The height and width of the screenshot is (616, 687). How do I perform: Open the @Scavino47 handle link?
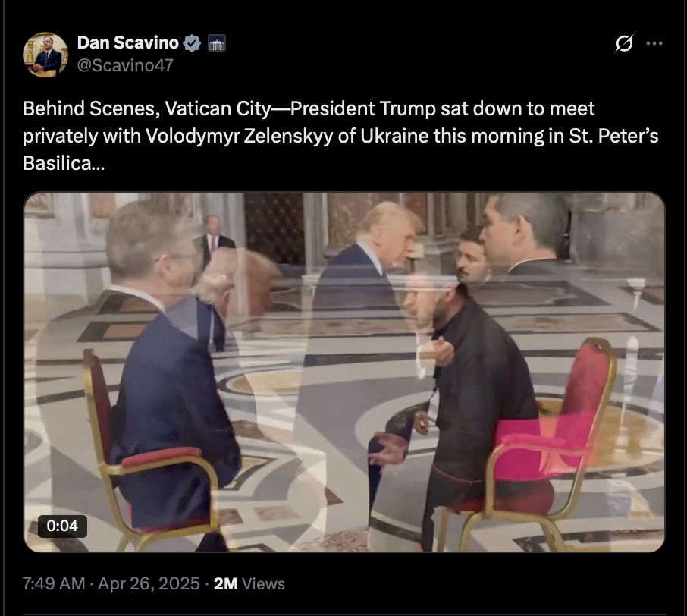pyautogui.click(x=125, y=65)
